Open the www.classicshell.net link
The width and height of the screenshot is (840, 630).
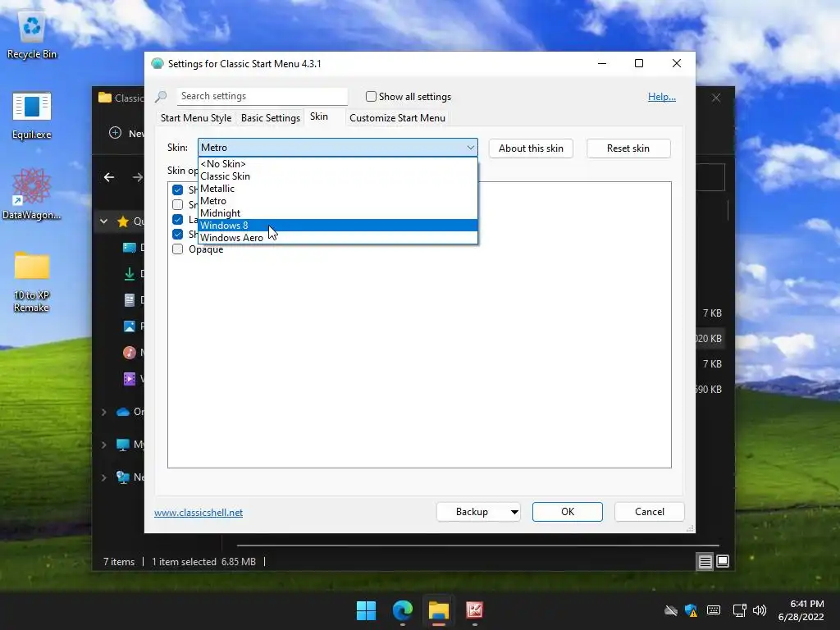point(199,513)
